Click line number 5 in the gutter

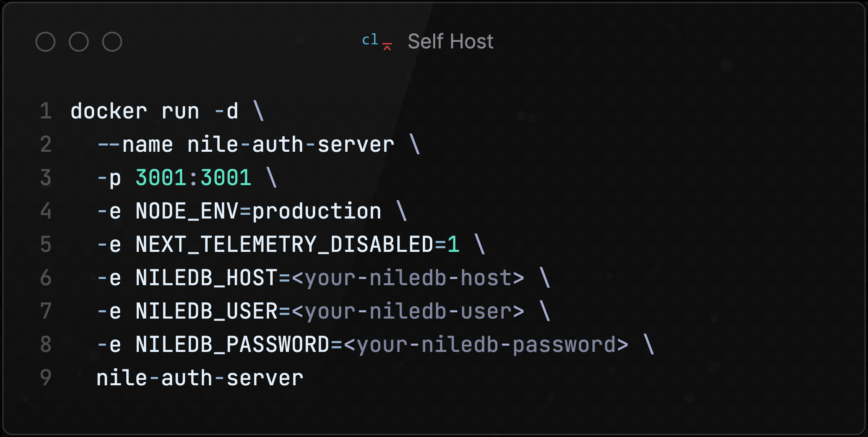46,245
